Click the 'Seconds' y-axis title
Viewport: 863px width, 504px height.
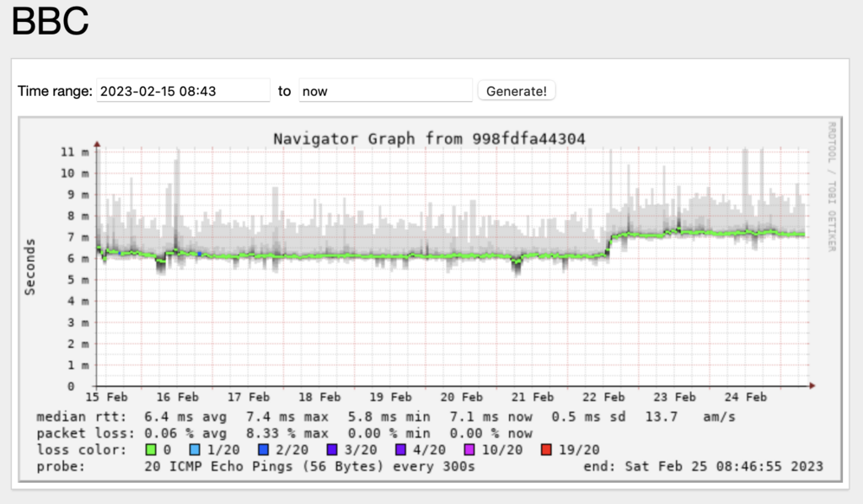tap(29, 267)
